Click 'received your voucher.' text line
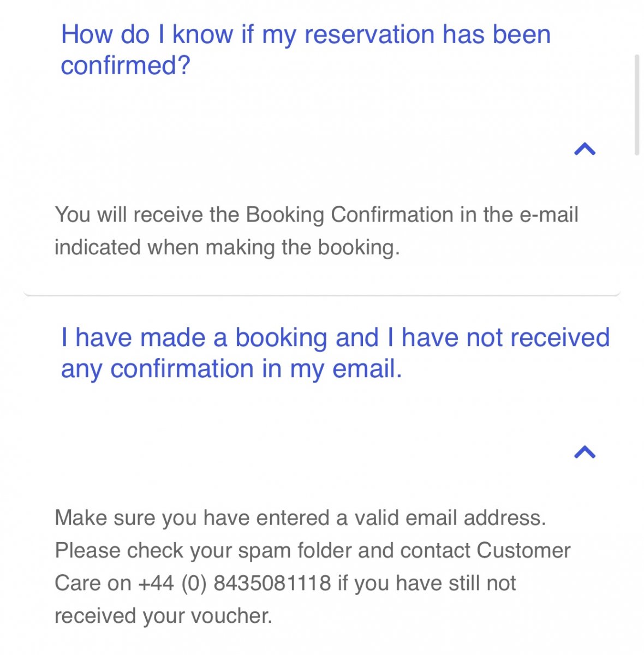 (163, 616)
